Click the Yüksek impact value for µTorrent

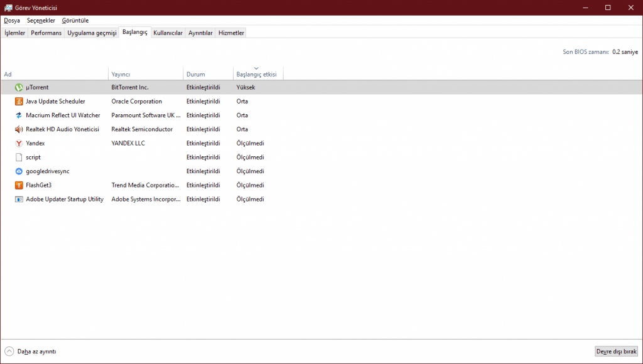tap(246, 87)
